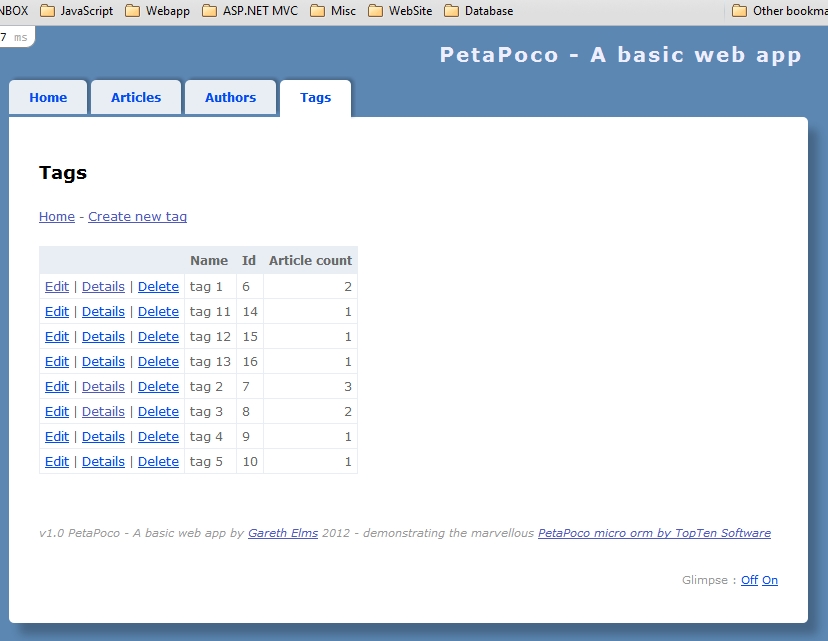Click the Id cell showing 14
This screenshot has width=828, height=641.
[250, 312]
